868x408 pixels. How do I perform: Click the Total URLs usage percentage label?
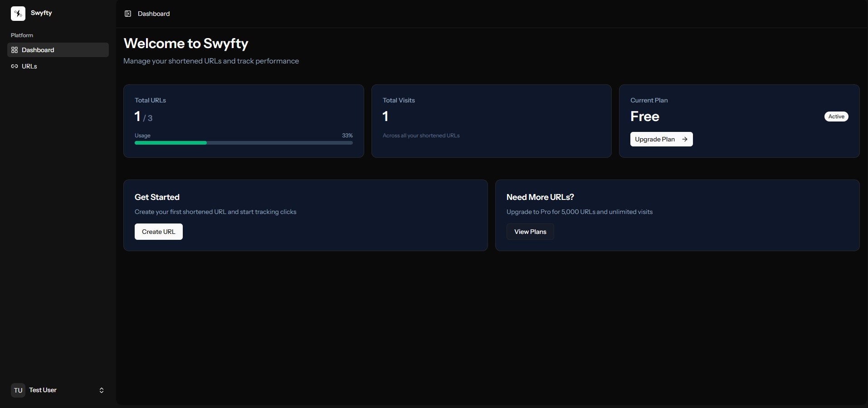click(x=347, y=136)
